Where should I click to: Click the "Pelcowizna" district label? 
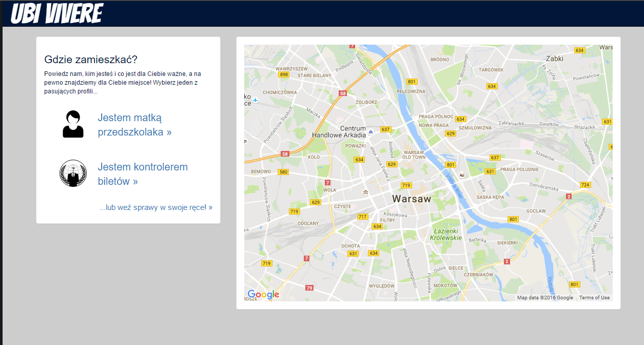[x=411, y=91]
